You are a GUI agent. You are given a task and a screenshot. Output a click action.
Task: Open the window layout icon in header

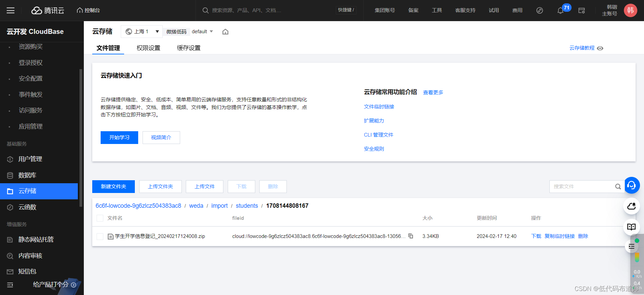(x=582, y=10)
